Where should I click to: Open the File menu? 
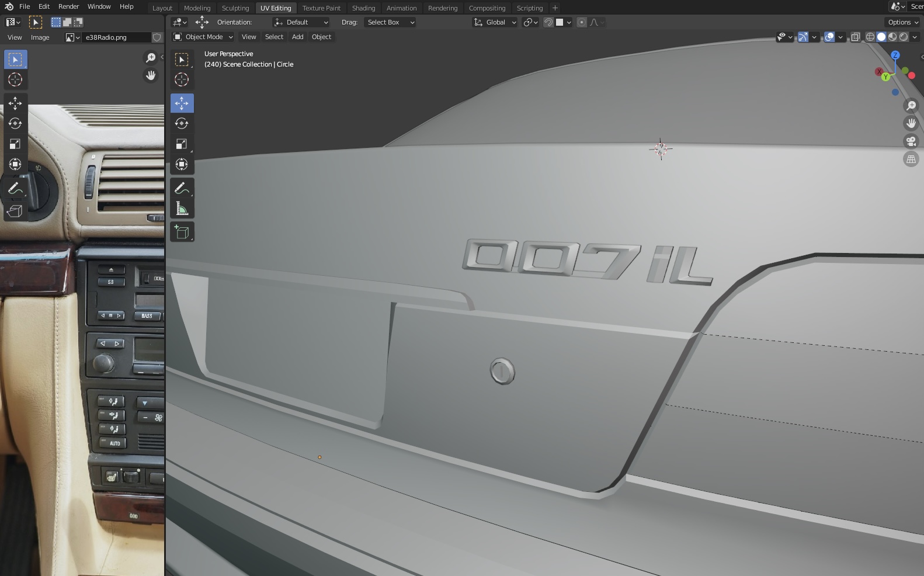tap(25, 6)
